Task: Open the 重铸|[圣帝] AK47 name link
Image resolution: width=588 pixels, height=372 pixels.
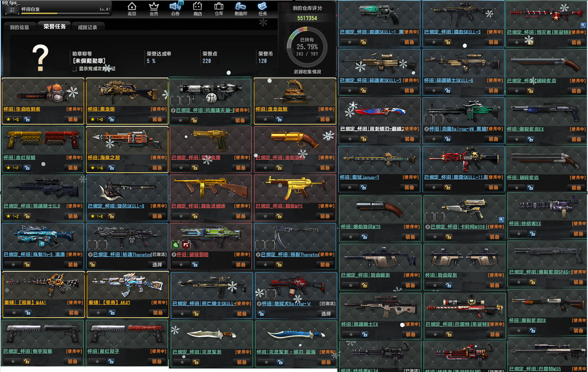Action: 109,302
